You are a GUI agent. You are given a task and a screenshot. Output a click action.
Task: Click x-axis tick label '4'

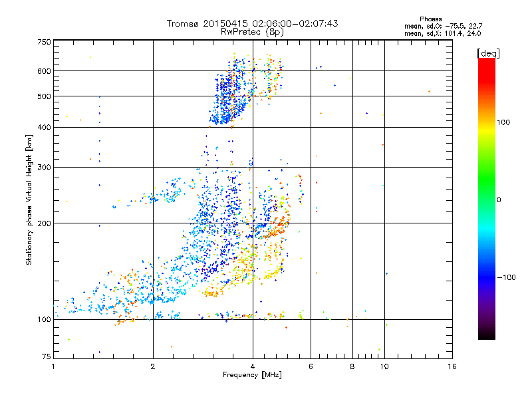[253, 366]
